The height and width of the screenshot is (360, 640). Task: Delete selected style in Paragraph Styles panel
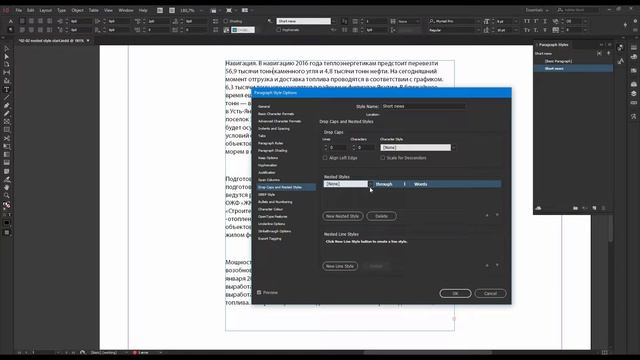604,208
